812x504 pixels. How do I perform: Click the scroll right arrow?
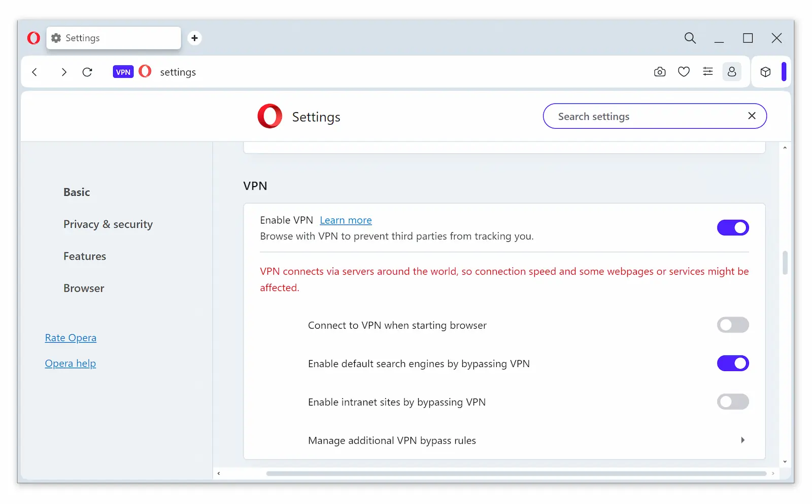pyautogui.click(x=773, y=474)
